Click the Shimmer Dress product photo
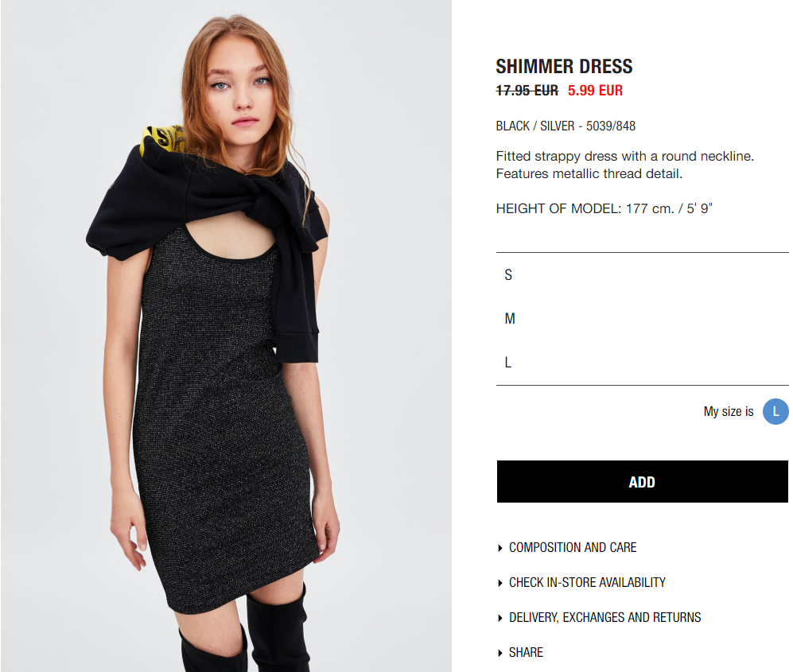Screen dimensions: 793x672 point(226,336)
